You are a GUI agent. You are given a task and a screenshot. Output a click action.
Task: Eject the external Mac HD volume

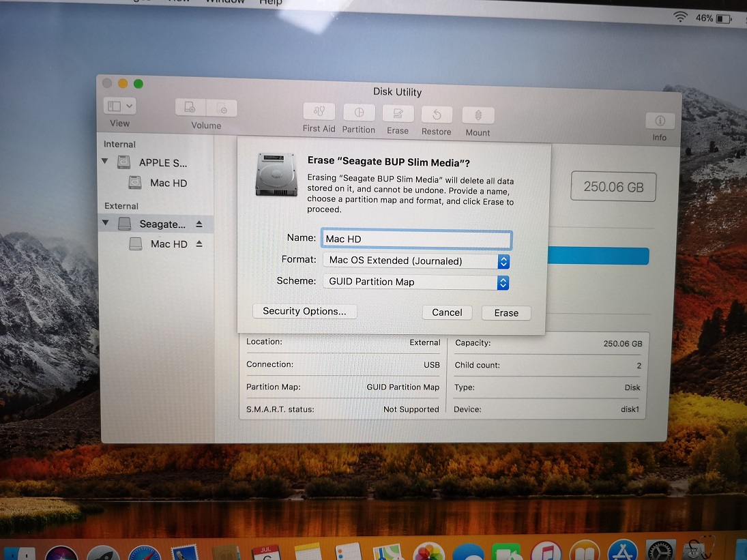pos(199,244)
